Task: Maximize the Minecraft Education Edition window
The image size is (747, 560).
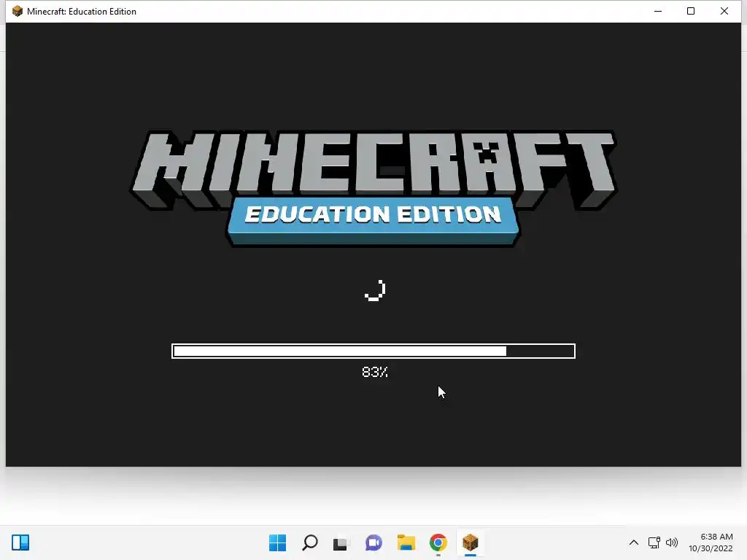Action: tap(691, 11)
